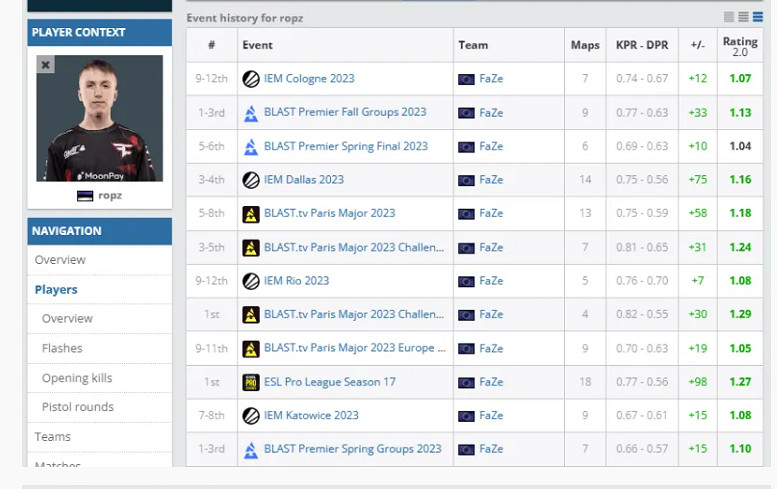Open Opening kills in navigation
Image resolution: width=777 pixels, height=489 pixels.
(77, 378)
